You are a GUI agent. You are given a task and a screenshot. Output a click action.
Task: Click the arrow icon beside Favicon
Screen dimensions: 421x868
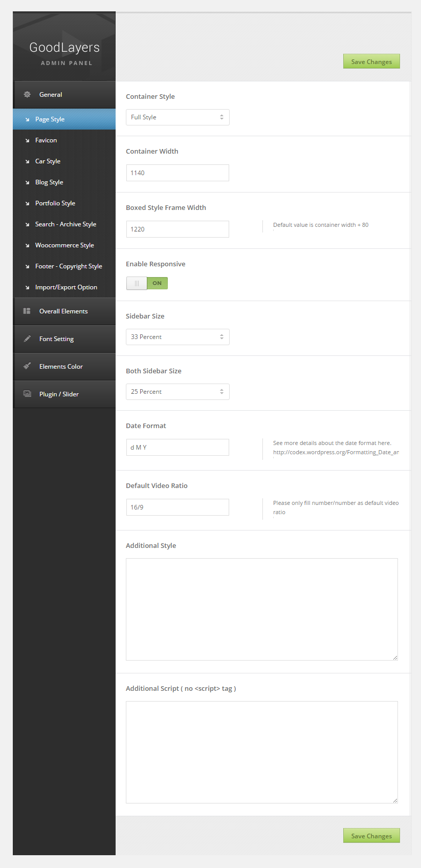27,140
